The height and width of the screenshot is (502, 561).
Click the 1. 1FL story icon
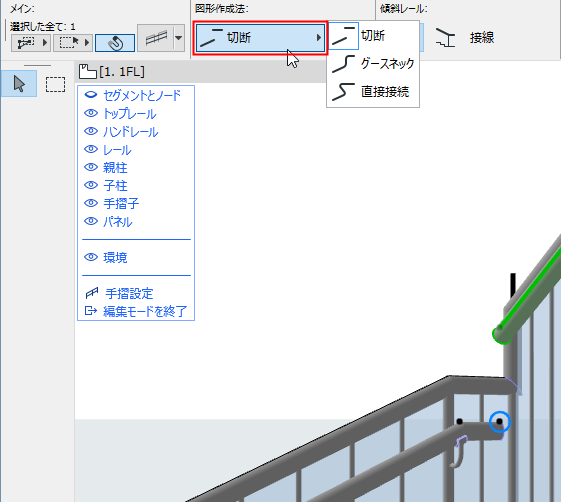point(88,72)
